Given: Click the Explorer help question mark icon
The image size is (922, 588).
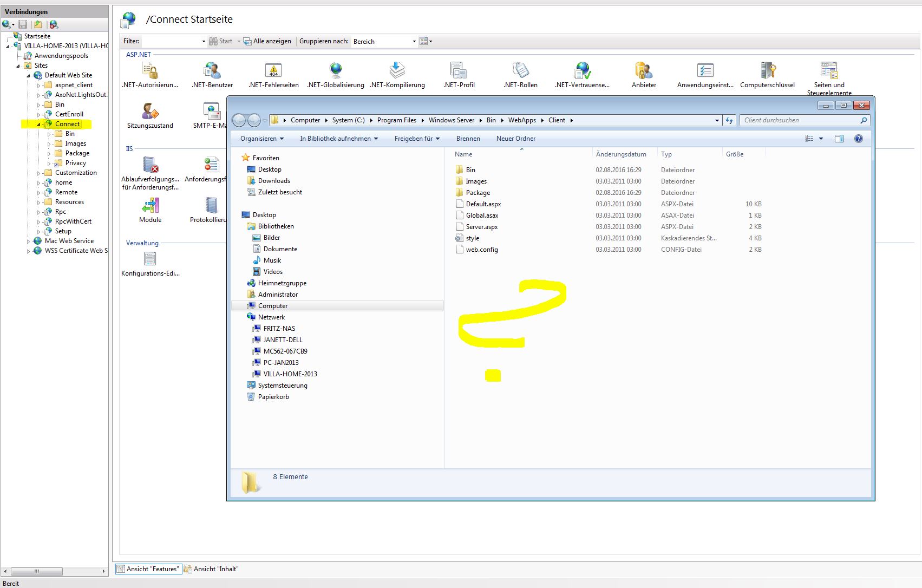Looking at the screenshot, I should (858, 139).
